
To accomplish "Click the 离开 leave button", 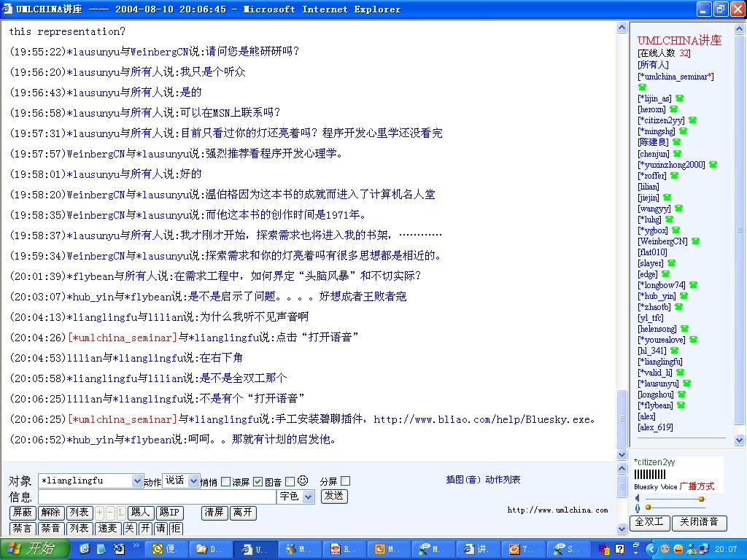I will click(243, 513).
